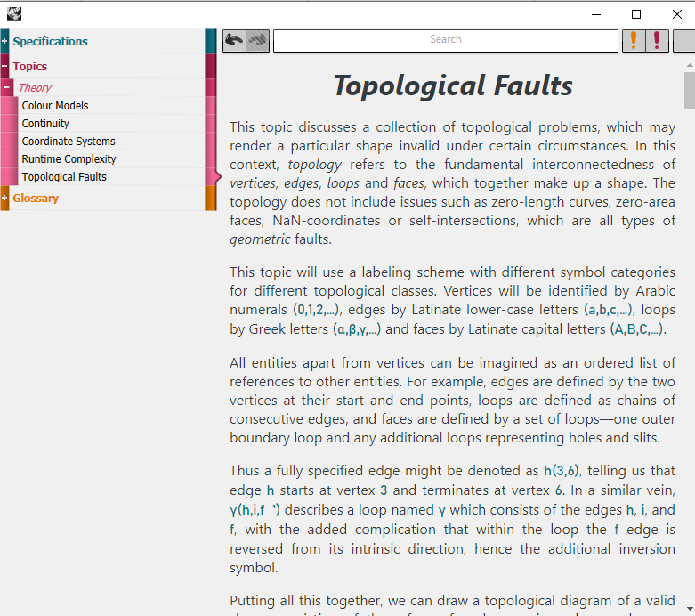Close the help window

click(x=677, y=14)
